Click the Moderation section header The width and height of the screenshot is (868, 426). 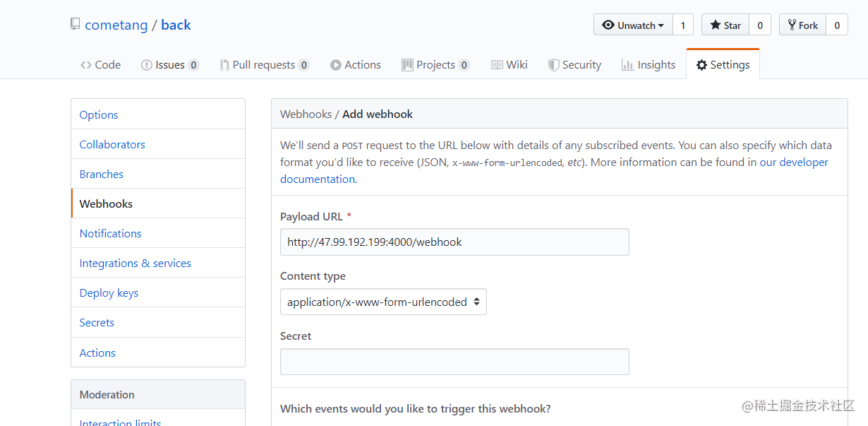(158, 394)
